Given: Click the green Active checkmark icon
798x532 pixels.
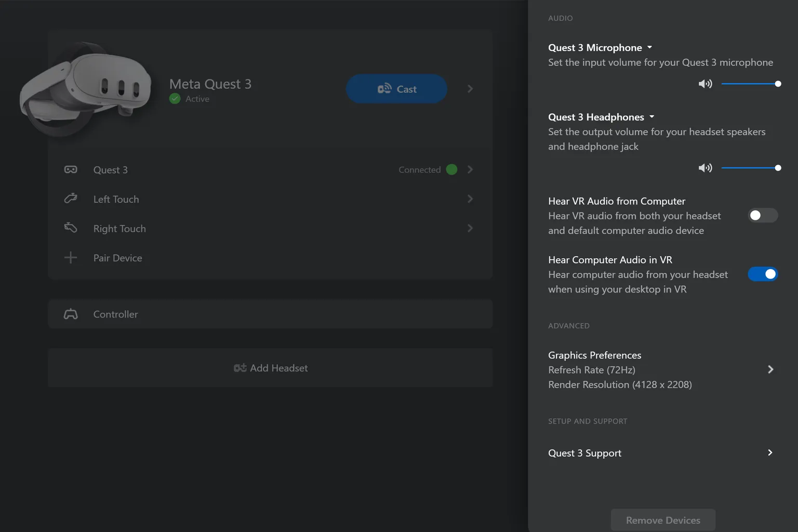Looking at the screenshot, I should pyautogui.click(x=175, y=99).
